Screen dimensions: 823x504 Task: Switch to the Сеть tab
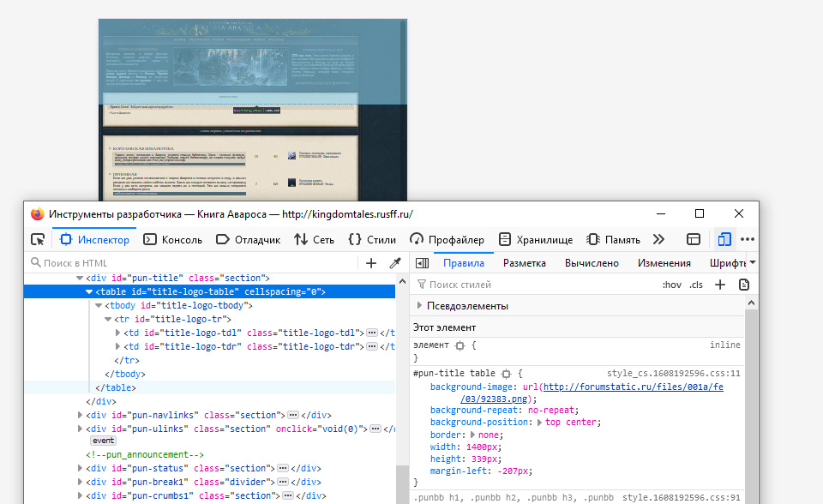[x=314, y=239]
